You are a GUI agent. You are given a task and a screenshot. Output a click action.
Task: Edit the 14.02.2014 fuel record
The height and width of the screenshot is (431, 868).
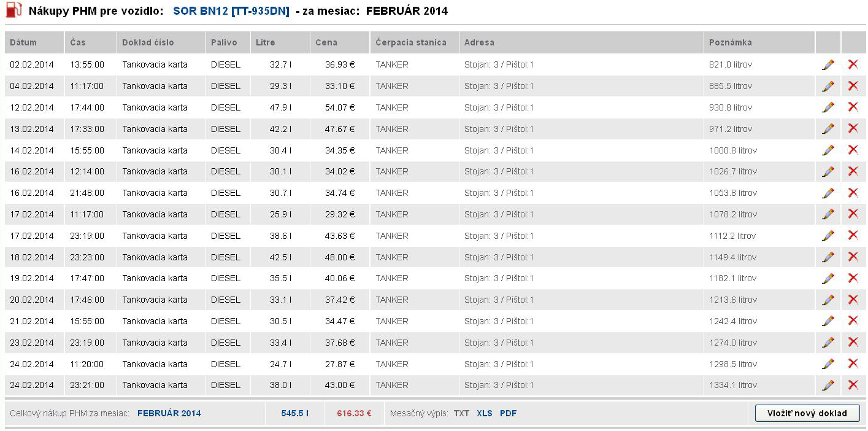[828, 150]
